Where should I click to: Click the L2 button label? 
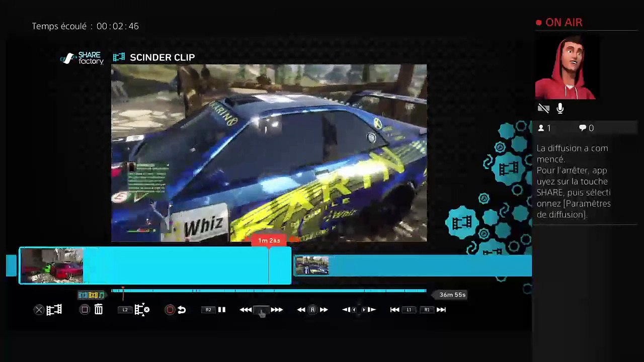point(125,310)
